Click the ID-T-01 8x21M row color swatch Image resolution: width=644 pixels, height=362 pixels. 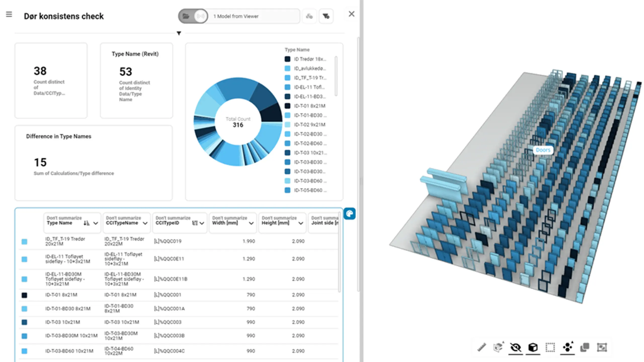click(x=24, y=295)
